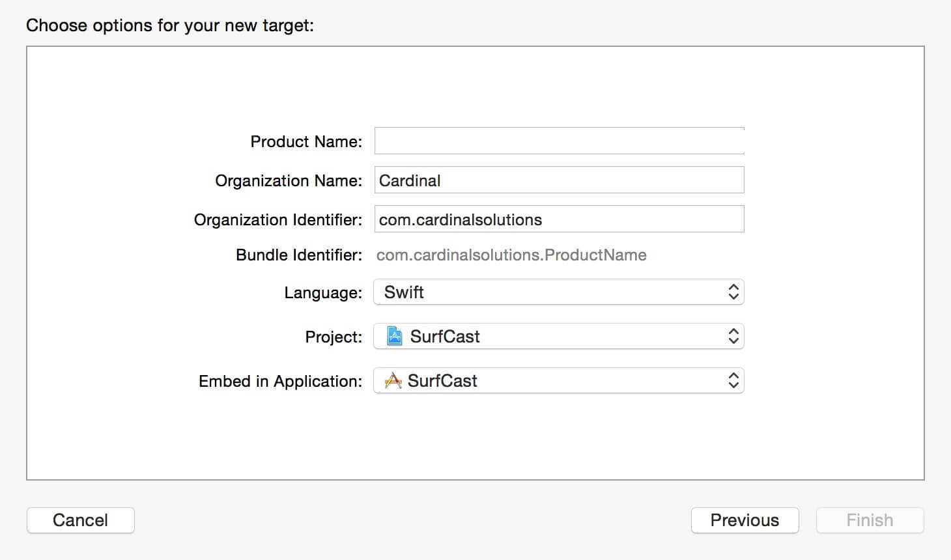951x560 pixels.
Task: Click the "Organization Identifier:" label
Action: [277, 219]
